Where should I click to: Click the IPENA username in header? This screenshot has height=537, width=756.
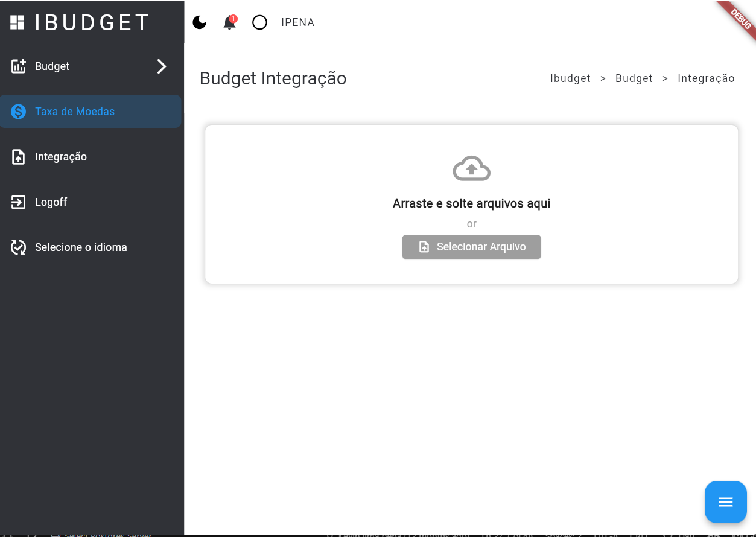coord(297,23)
